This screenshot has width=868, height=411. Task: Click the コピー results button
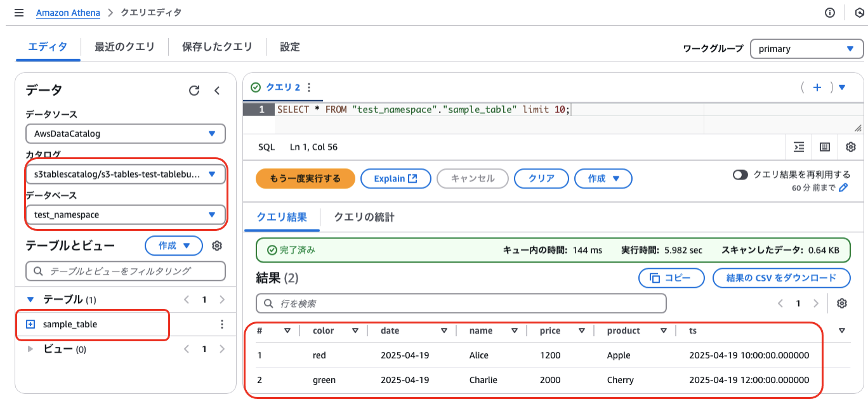[x=672, y=278]
